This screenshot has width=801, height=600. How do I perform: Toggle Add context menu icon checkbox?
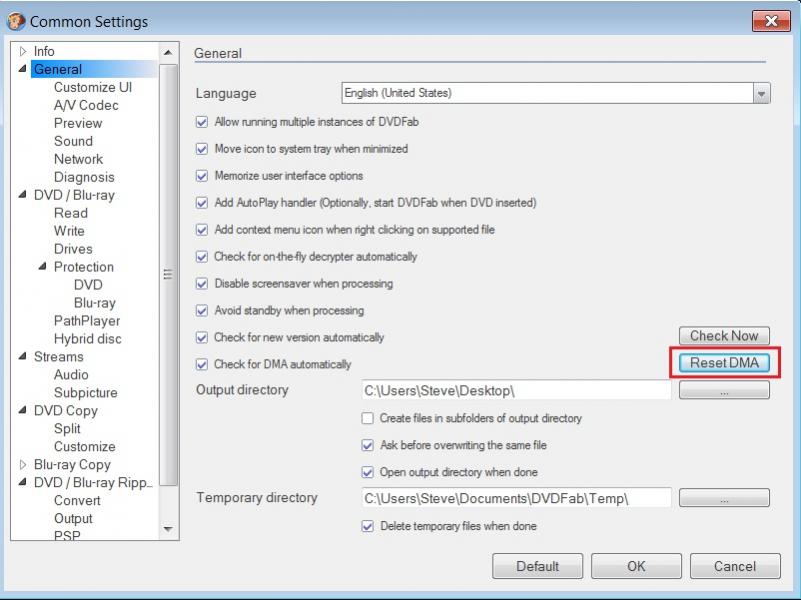(x=202, y=230)
